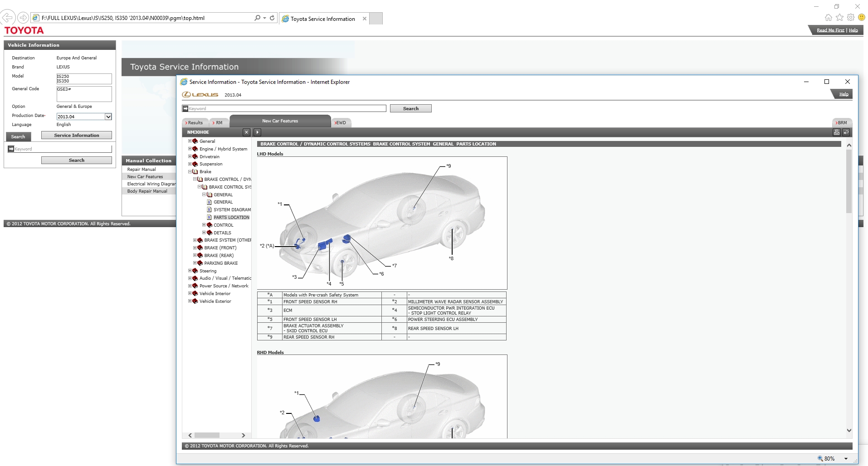Switch to the EWD tab
This screenshot has width=868, height=466.
point(341,122)
